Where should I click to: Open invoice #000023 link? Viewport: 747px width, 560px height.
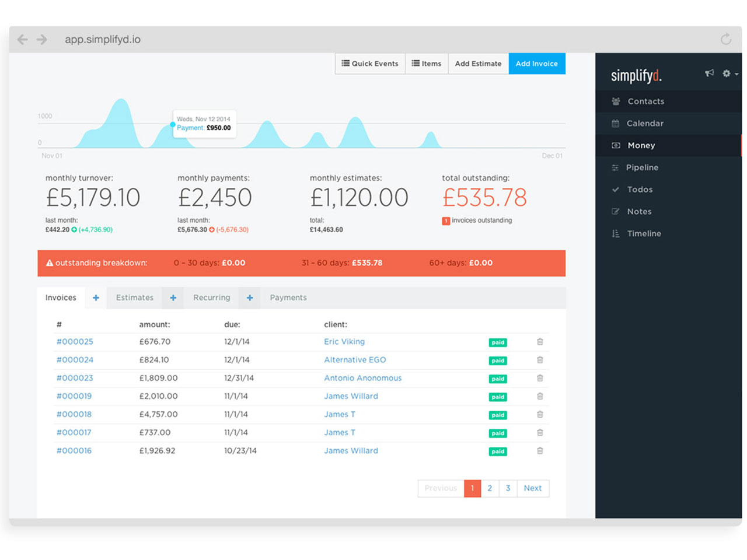point(75,378)
